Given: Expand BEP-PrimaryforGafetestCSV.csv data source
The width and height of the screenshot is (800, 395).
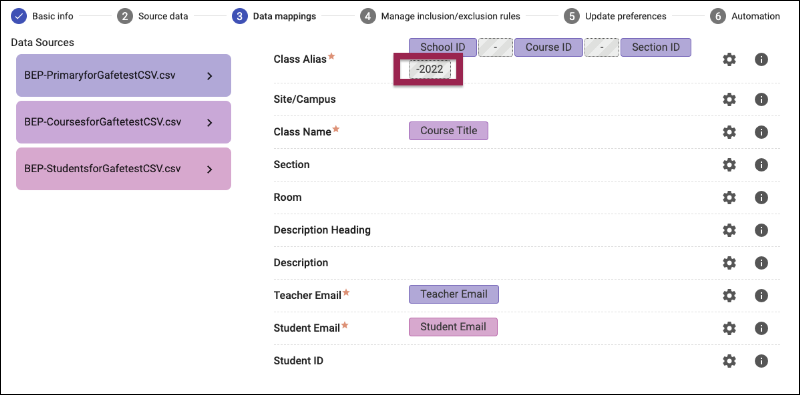Looking at the screenshot, I should [x=123, y=76].
